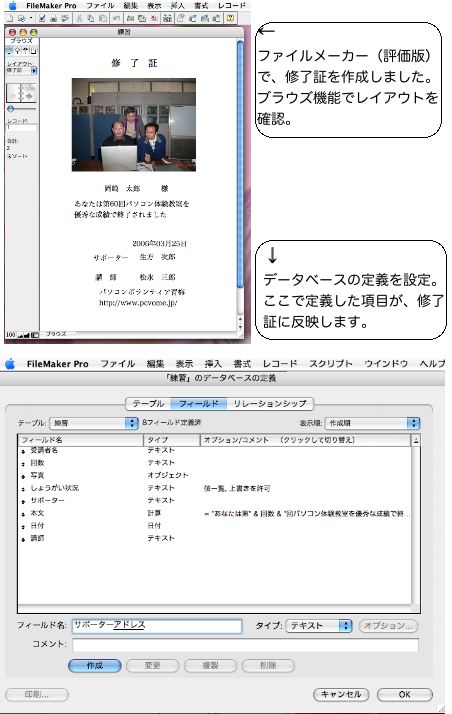
Task: Click the オプション... button
Action: tap(388, 626)
